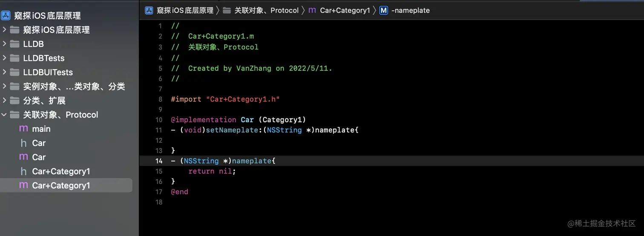Viewport: 644px width, 236px height.
Task: Click "return nil;" on line 15
Action: [212, 171]
